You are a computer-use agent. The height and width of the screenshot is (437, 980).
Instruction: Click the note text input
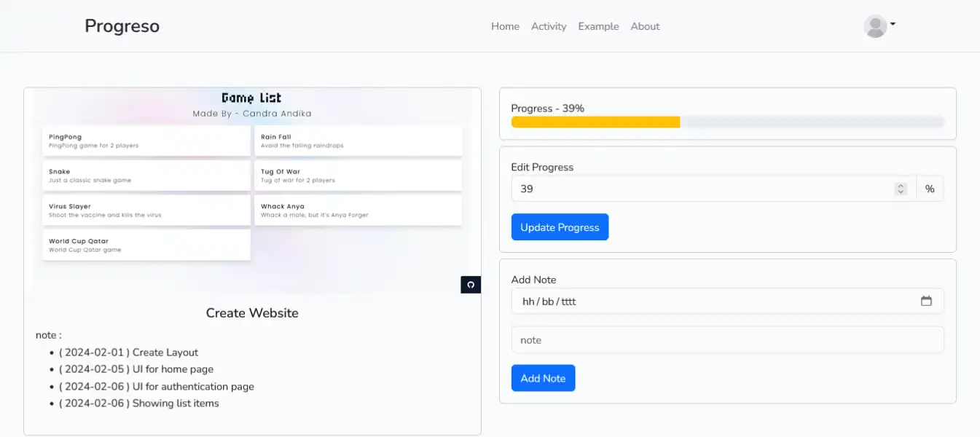727,340
